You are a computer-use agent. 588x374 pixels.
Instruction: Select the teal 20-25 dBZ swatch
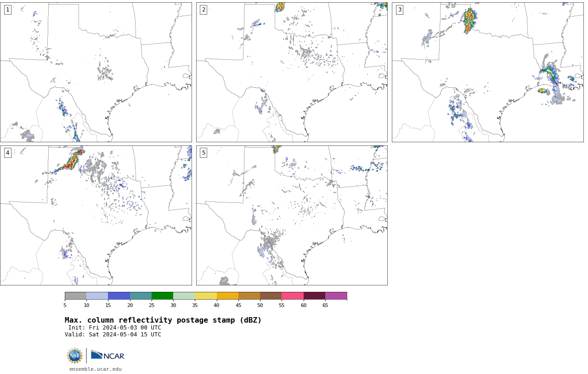coord(141,296)
